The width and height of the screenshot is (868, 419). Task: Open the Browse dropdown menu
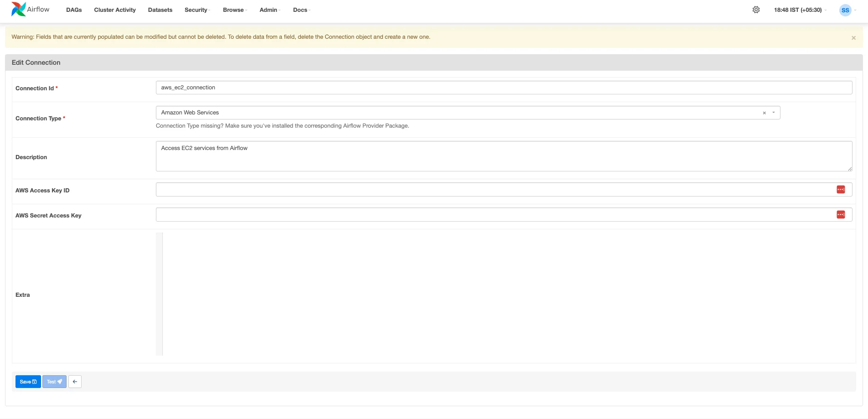234,10
